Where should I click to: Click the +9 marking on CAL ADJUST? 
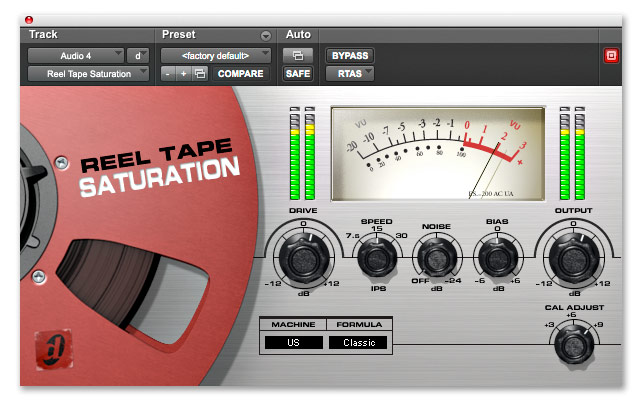click(598, 325)
